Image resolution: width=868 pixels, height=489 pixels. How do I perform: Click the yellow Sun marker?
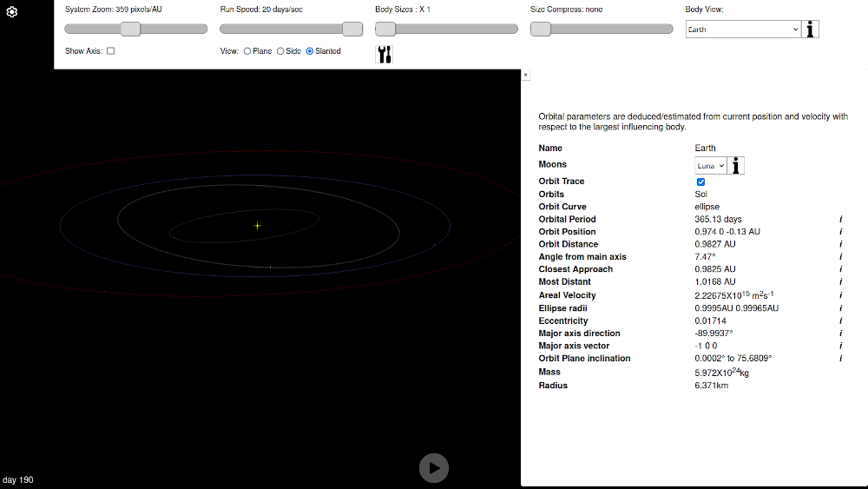pos(258,226)
